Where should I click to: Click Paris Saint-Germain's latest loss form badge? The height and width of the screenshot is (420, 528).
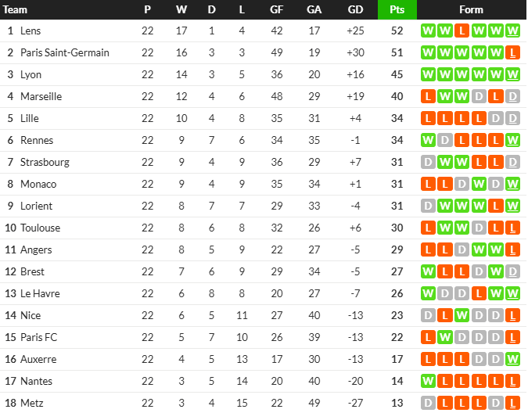coord(512,52)
